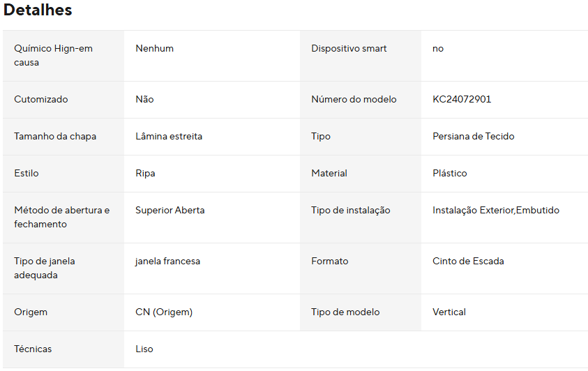Viewport: 588px width, 371px height.
Task: Click the Nenhum value cell
Action: pyautogui.click(x=154, y=49)
